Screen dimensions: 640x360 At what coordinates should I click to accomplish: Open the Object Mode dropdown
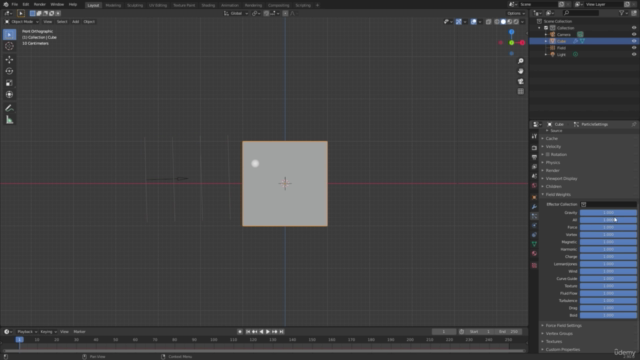22,22
